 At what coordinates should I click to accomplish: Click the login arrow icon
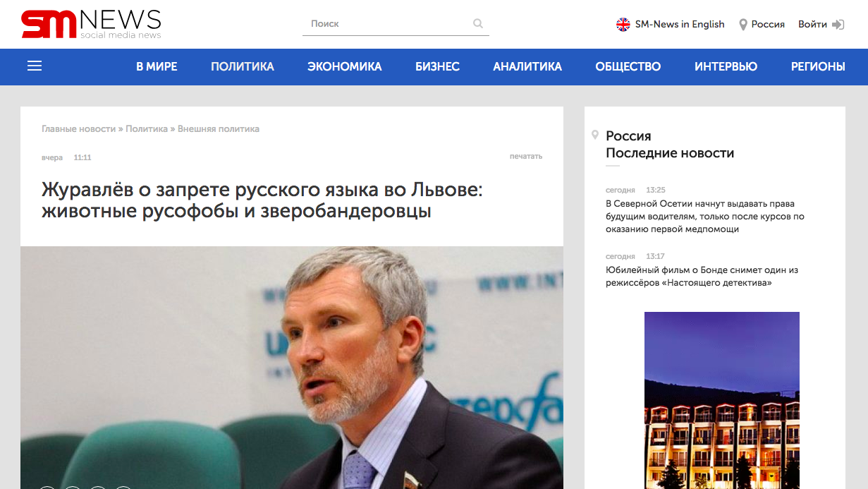(838, 24)
